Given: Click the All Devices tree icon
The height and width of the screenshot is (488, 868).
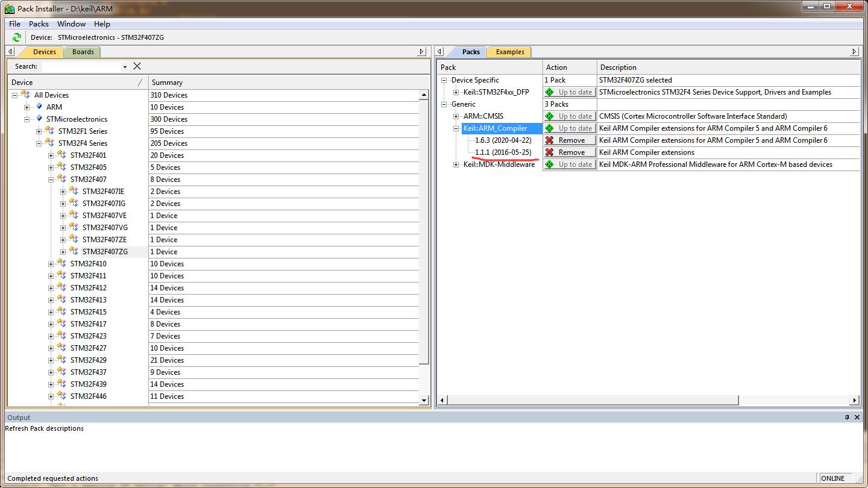Looking at the screenshot, I should pyautogui.click(x=25, y=95).
